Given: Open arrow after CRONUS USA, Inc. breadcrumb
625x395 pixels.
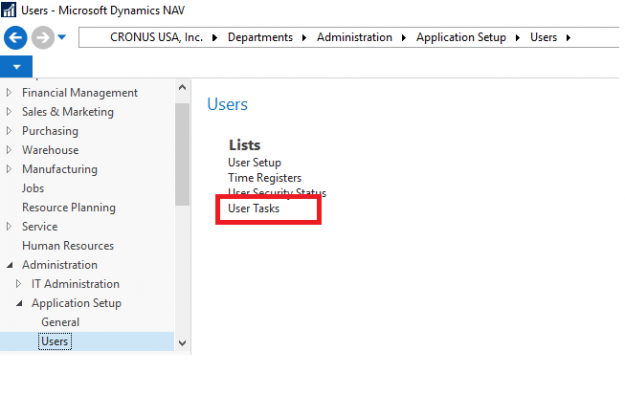Looking at the screenshot, I should coord(214,38).
